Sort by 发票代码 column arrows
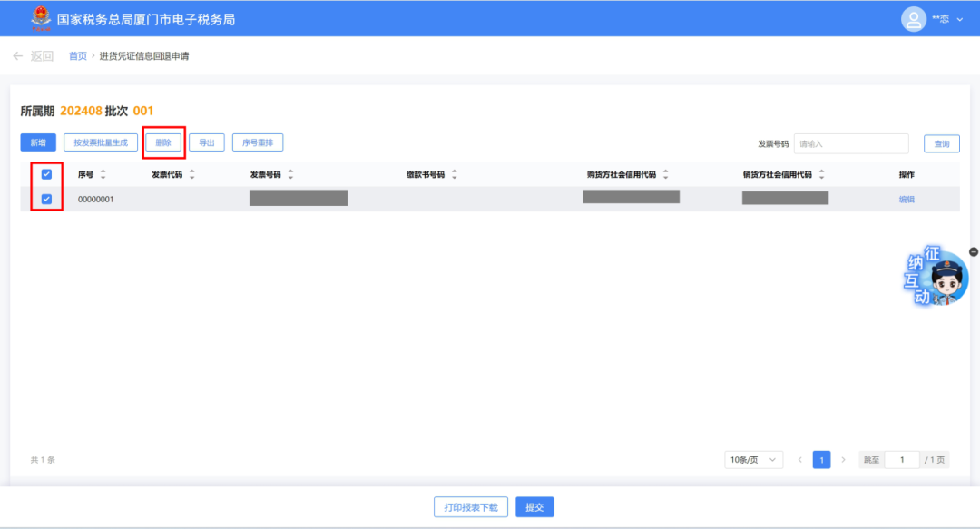This screenshot has width=980, height=529. [191, 174]
